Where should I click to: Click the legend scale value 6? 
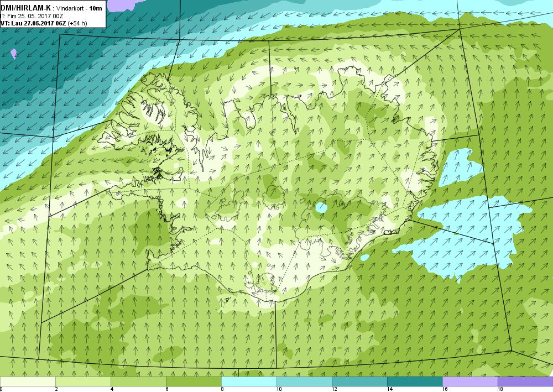click(167, 389)
